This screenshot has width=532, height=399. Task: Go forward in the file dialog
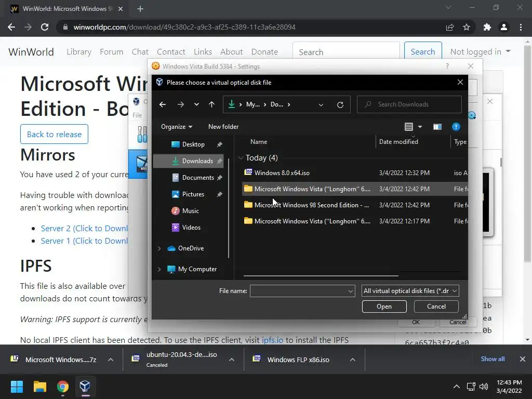click(180, 104)
